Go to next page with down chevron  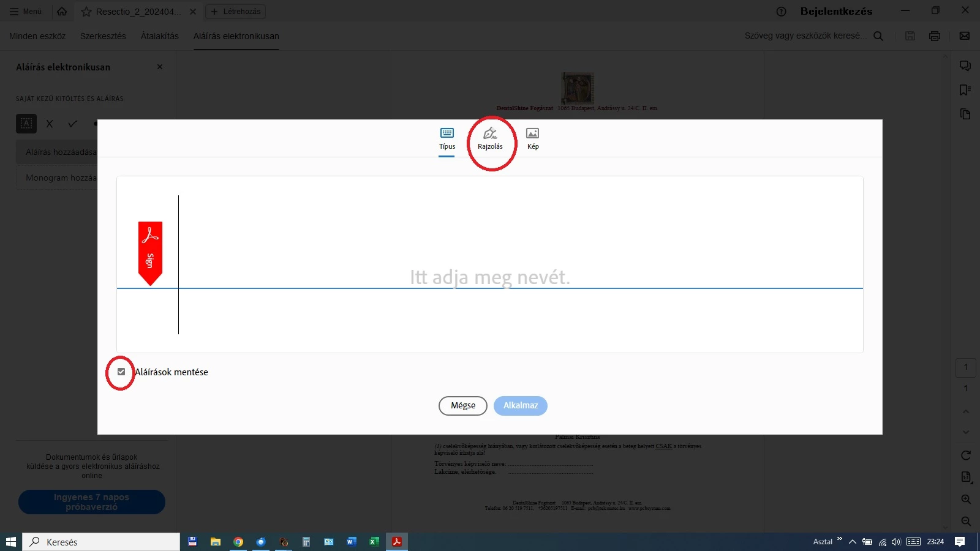[x=966, y=432]
